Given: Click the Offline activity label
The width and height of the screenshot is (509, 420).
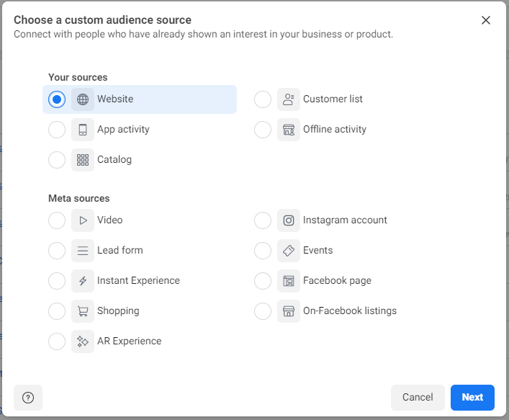Looking at the screenshot, I should click(x=334, y=129).
